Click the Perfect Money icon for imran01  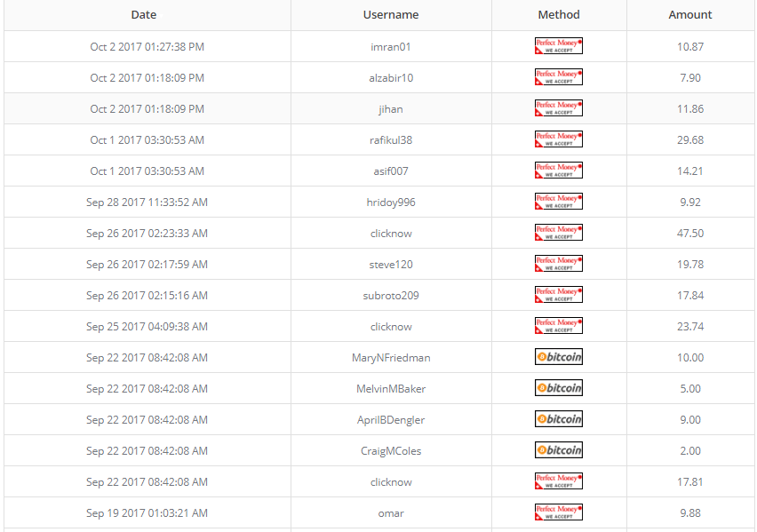tap(559, 46)
